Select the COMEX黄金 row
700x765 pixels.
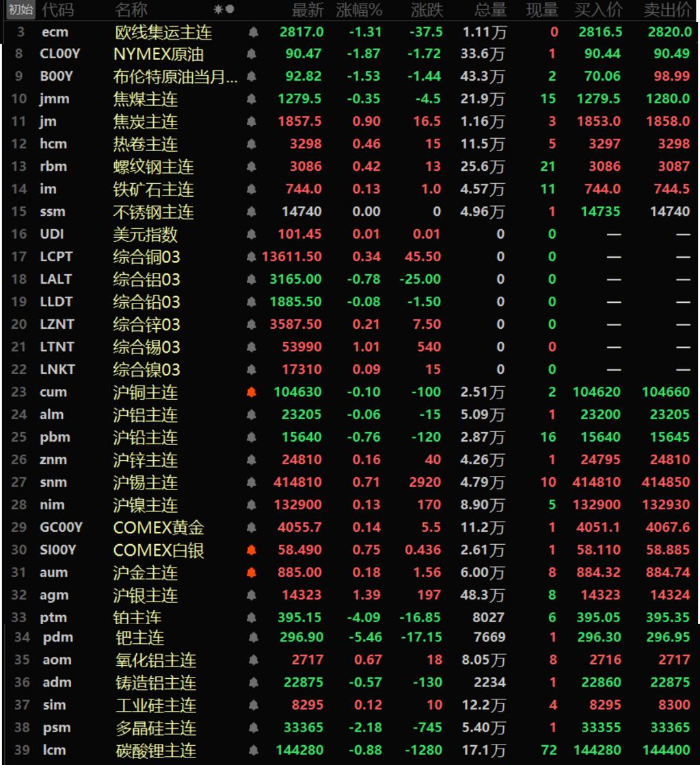click(351, 527)
